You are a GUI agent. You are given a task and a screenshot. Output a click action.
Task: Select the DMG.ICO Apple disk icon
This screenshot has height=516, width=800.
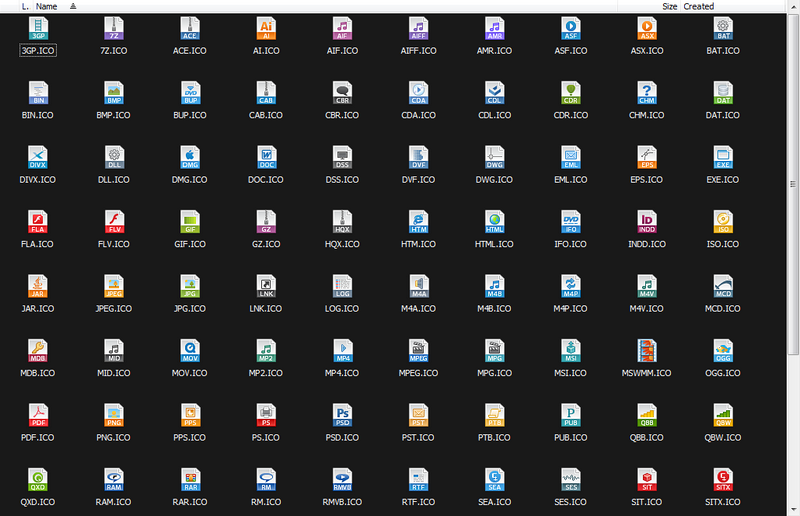click(x=190, y=158)
